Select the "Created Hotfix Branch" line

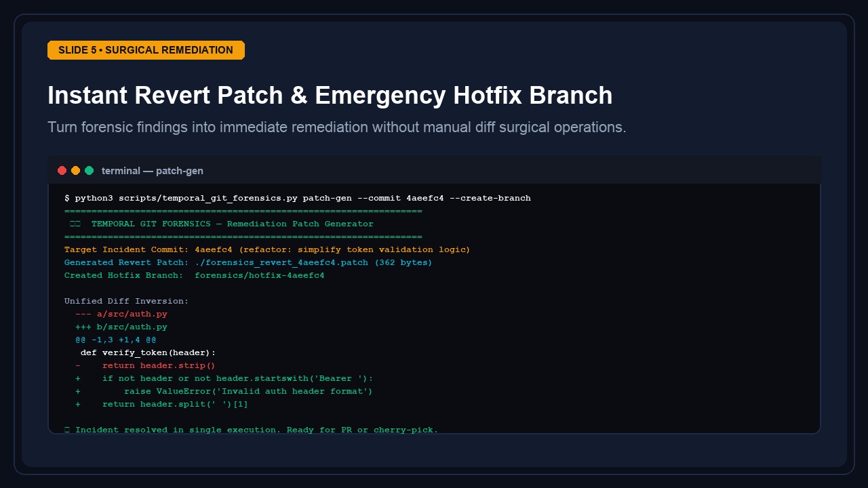point(195,275)
